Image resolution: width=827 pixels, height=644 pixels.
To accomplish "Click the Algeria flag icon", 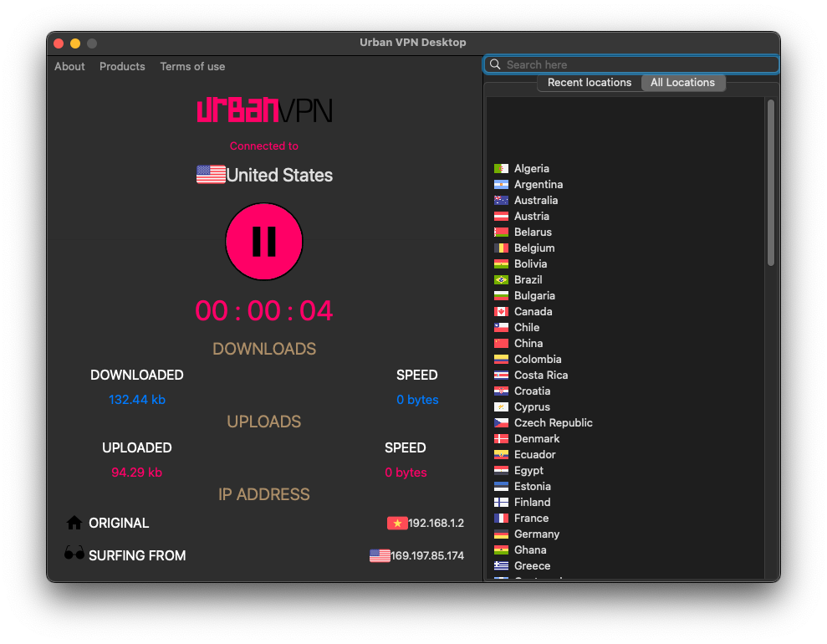I will tap(501, 169).
